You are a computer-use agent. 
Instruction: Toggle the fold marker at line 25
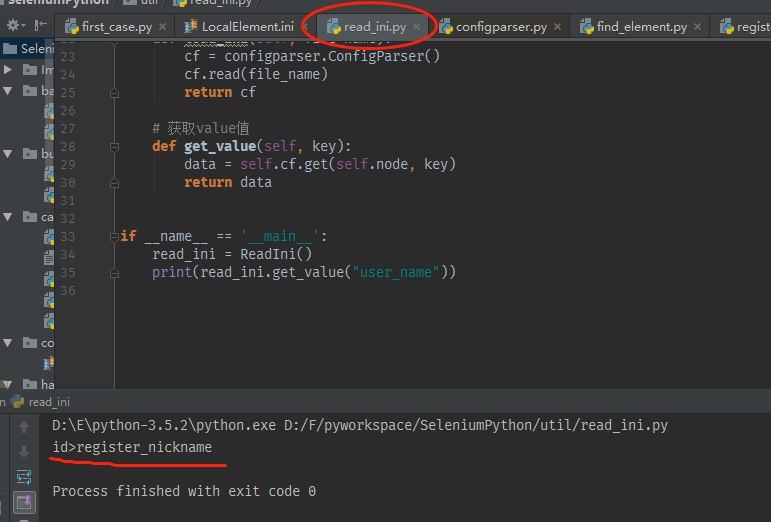point(114,93)
